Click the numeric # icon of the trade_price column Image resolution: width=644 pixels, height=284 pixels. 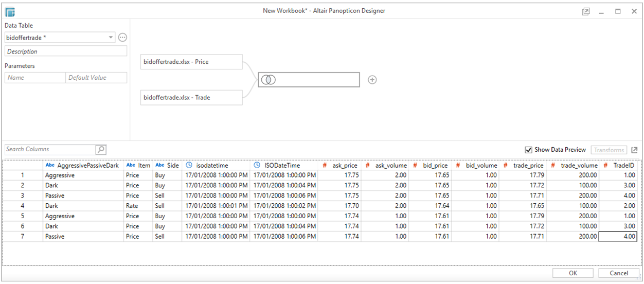click(x=506, y=166)
